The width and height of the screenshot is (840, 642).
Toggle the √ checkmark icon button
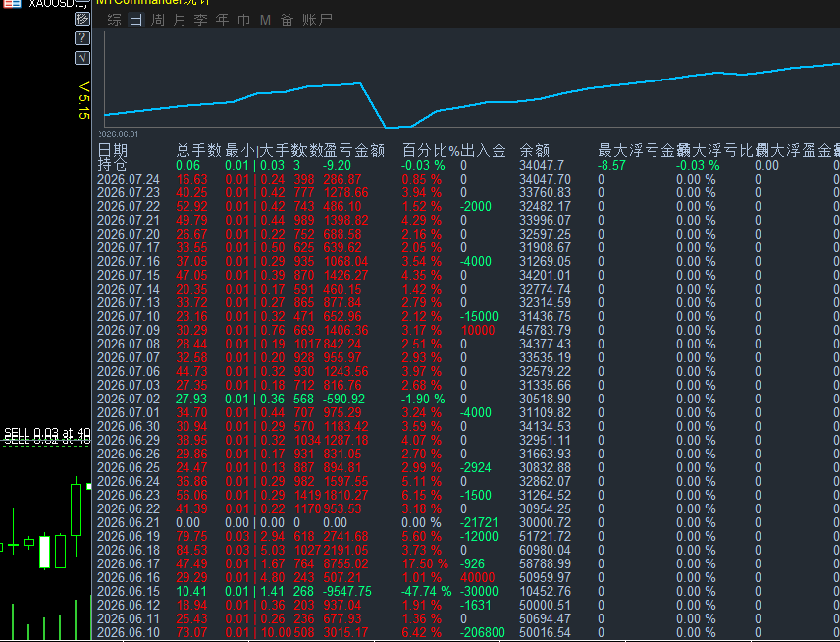[82, 57]
